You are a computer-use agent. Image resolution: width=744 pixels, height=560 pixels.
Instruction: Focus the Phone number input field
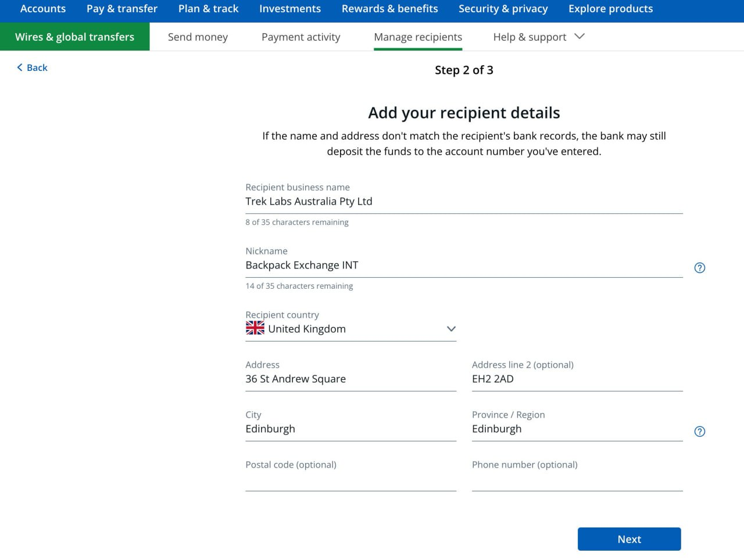pos(577,480)
